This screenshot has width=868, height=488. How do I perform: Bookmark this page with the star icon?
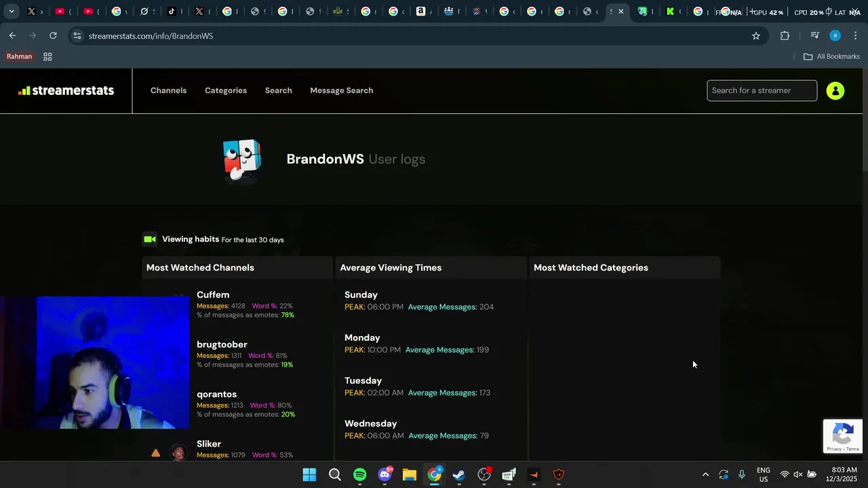[756, 35]
